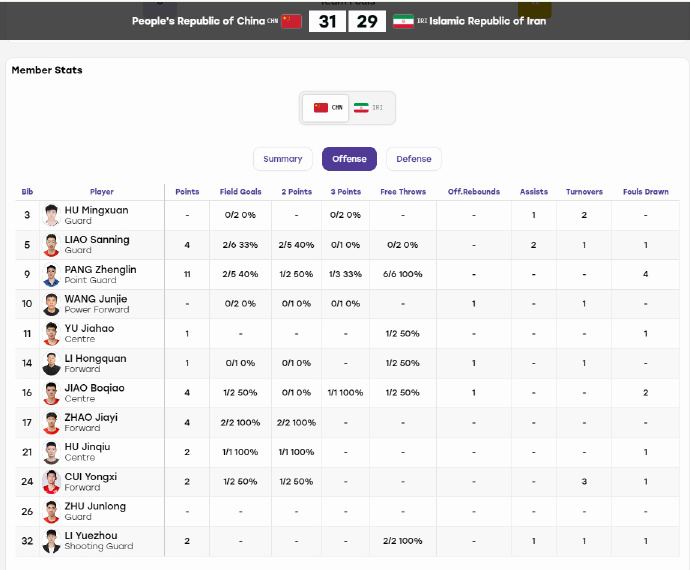Select the Offense tab

[349, 159]
